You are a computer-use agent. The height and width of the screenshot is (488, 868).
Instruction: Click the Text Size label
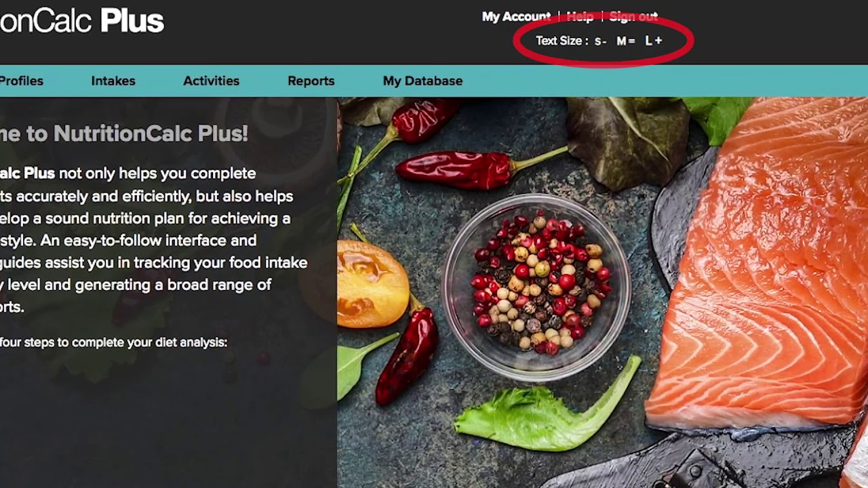click(561, 41)
